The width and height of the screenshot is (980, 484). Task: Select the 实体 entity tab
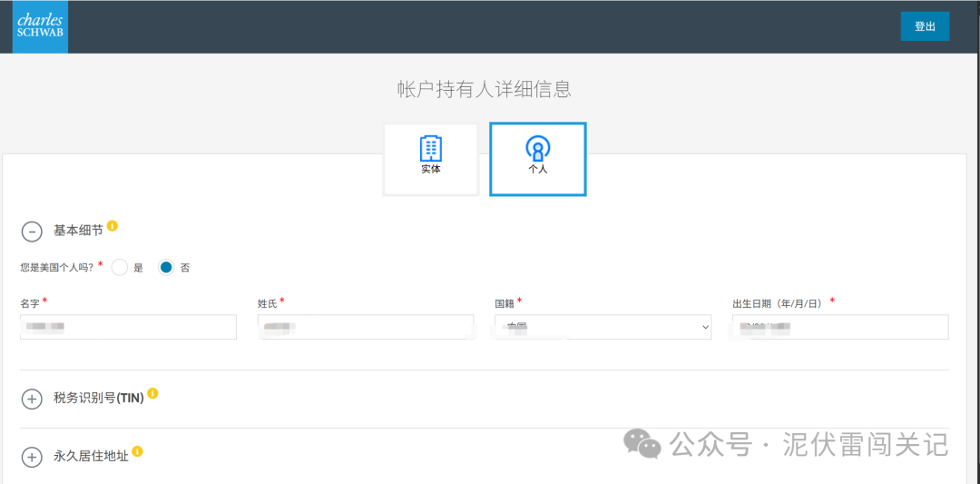pyautogui.click(x=431, y=160)
